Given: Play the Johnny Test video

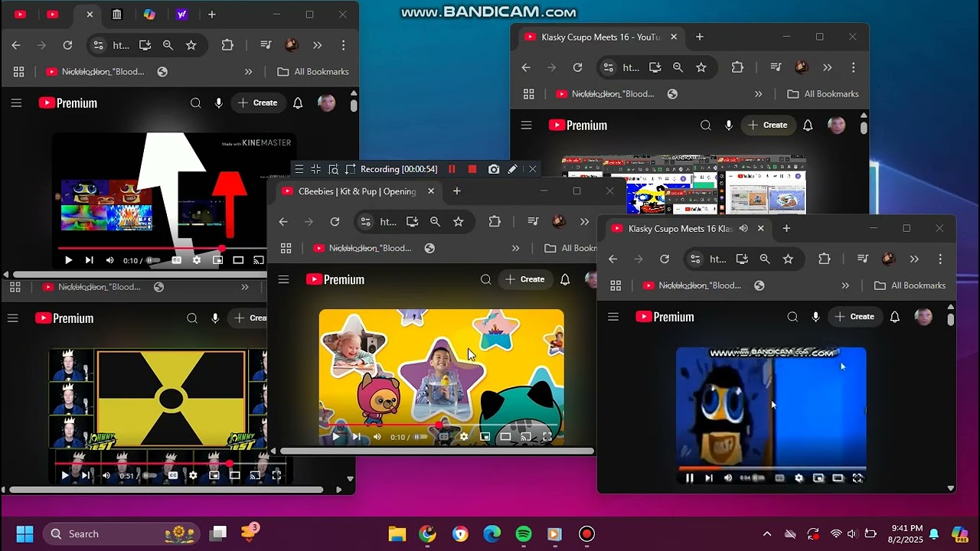Looking at the screenshot, I should pos(64,475).
